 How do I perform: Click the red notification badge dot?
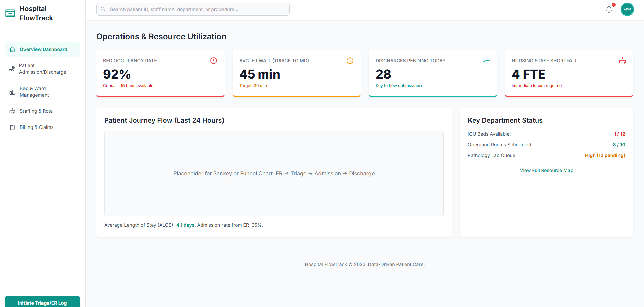(x=613, y=4)
